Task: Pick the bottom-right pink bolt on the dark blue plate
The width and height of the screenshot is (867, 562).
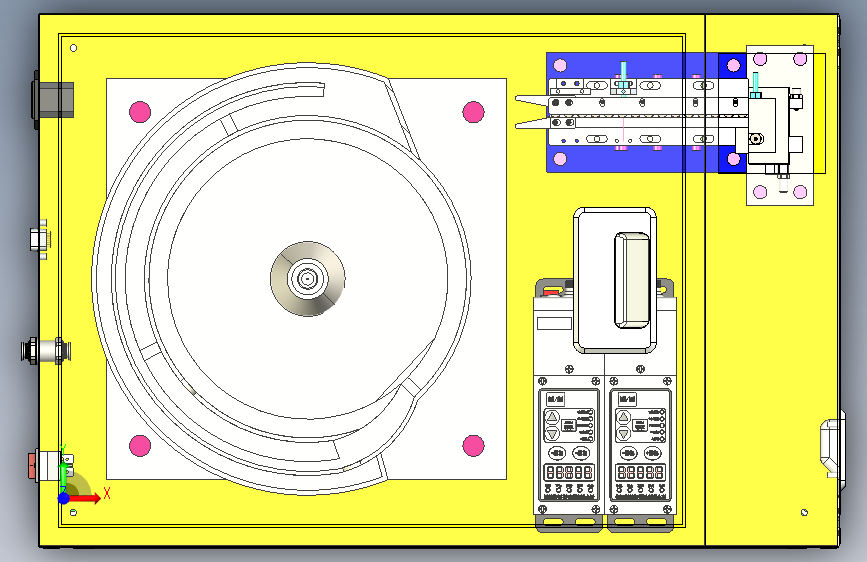Action: click(734, 159)
